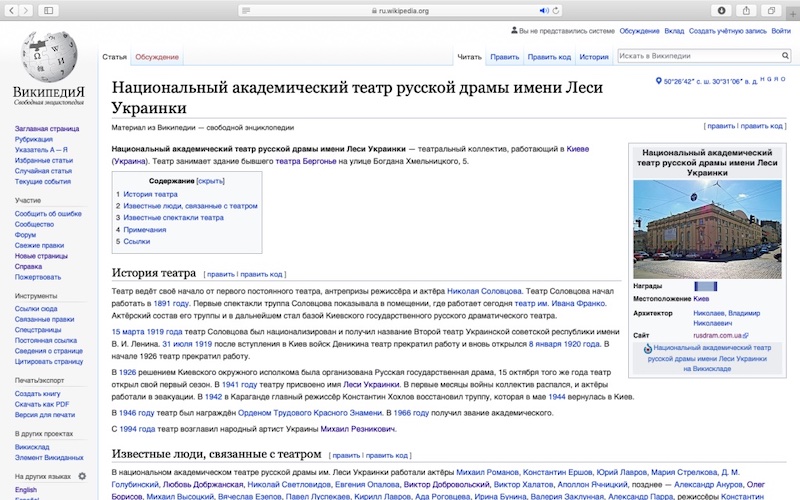800x500 pixels.
Task: Click Создать книгу sidebar link
Action: click(37, 393)
